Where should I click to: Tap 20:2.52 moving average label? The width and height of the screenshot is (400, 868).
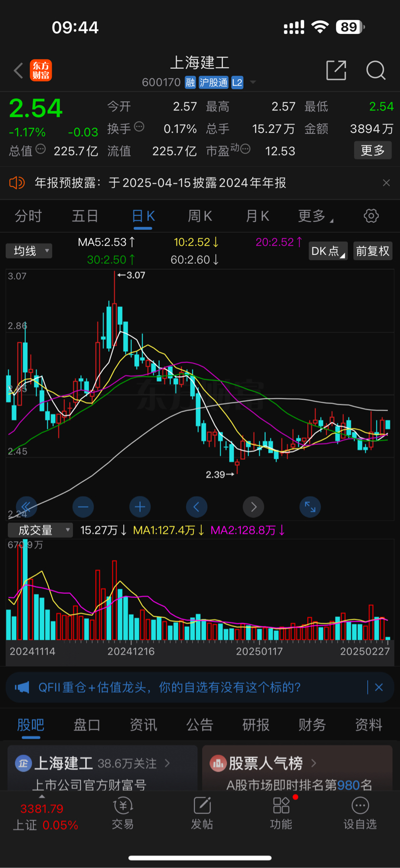click(279, 242)
